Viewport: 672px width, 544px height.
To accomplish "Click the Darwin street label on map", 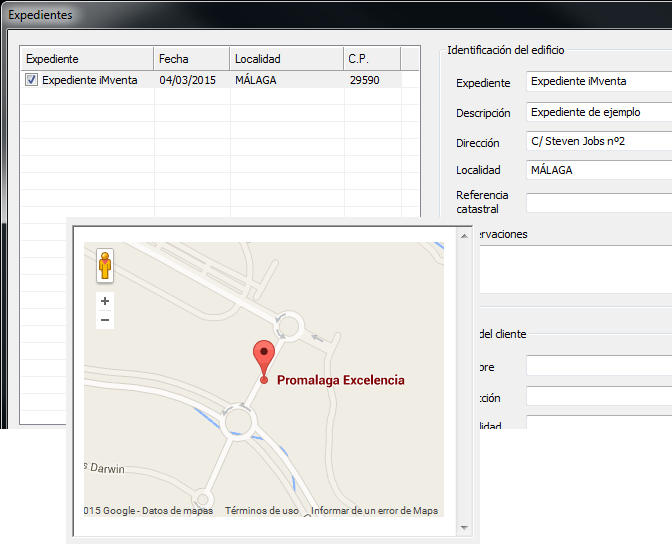I will 105,468.
